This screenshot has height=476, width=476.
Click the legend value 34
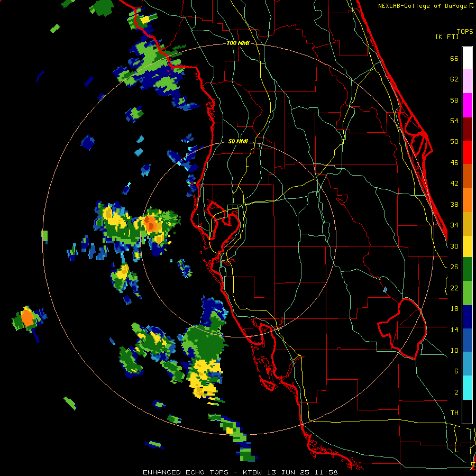(x=454, y=225)
